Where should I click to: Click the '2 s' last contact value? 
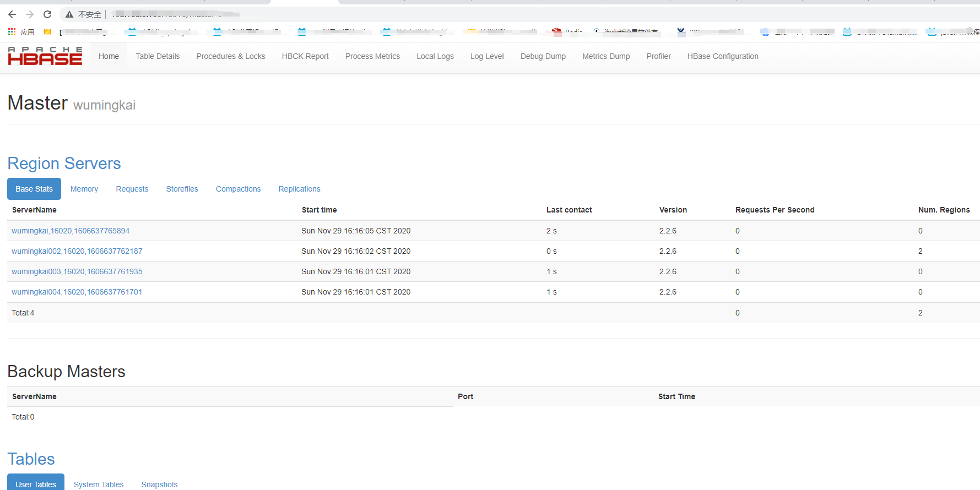pyautogui.click(x=551, y=231)
